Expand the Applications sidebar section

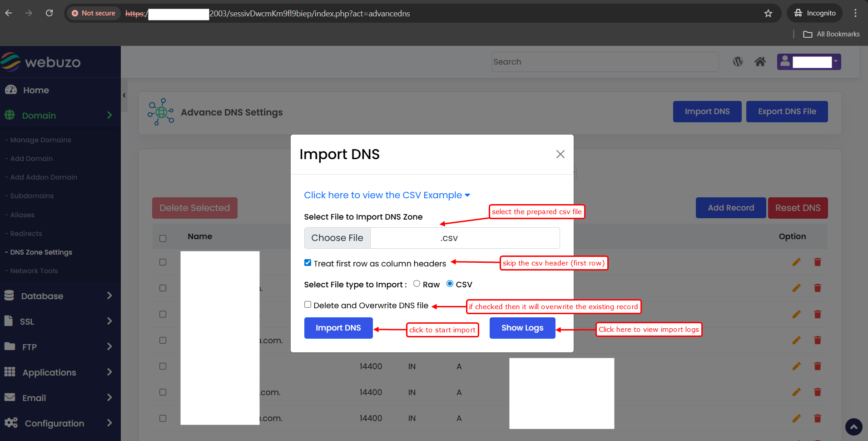click(60, 372)
